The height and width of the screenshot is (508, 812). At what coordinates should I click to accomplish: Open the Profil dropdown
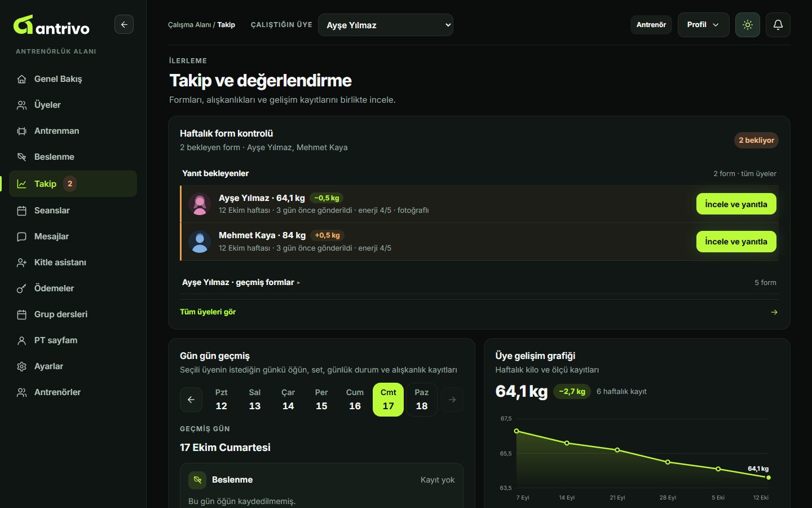pyautogui.click(x=703, y=25)
